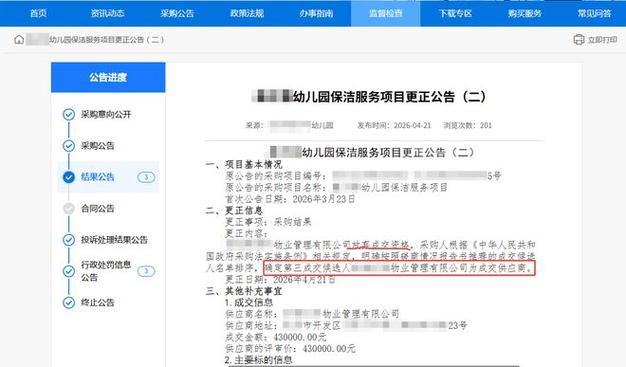This screenshot has width=626, height=367.
Task: Click the 来源 source text
Action: 289,125
